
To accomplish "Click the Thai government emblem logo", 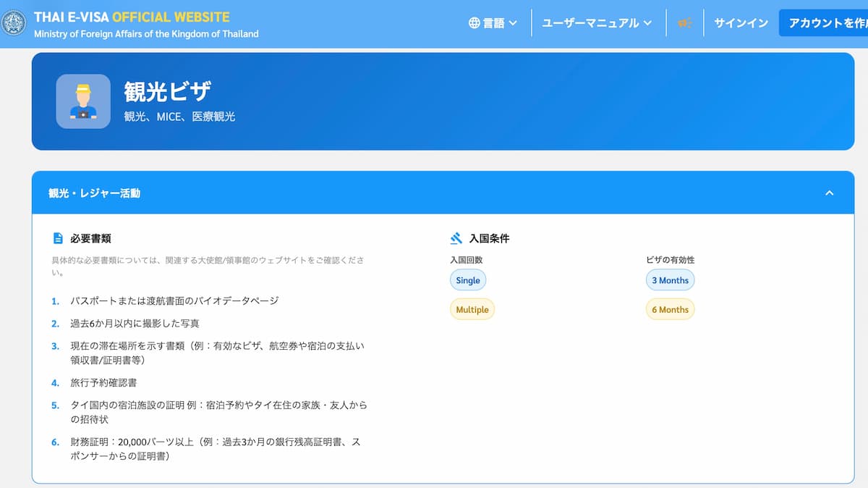I will [13, 24].
